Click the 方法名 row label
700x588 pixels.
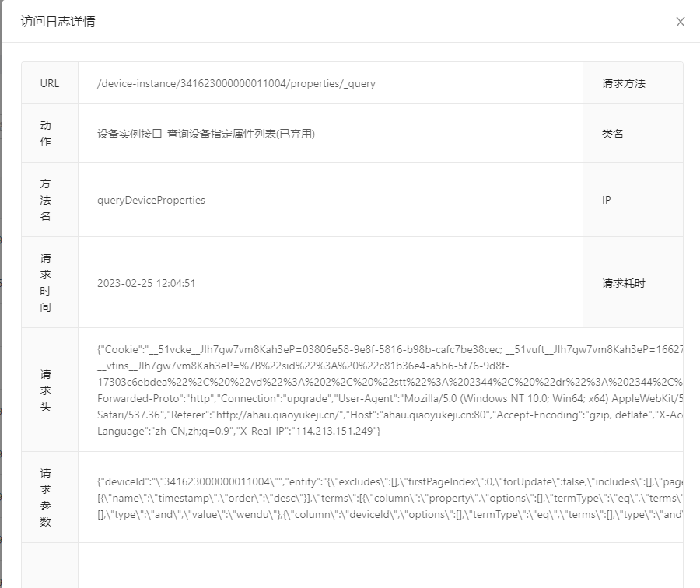(x=49, y=200)
